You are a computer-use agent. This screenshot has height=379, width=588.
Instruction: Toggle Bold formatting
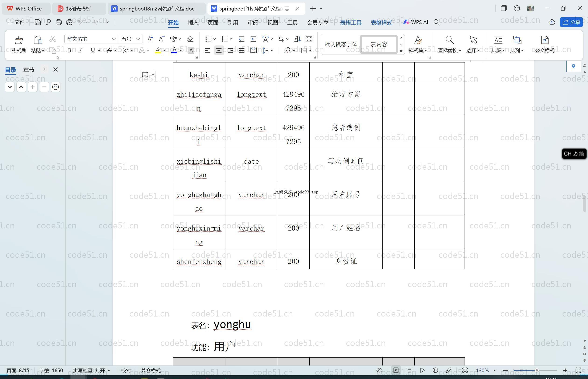pos(69,50)
